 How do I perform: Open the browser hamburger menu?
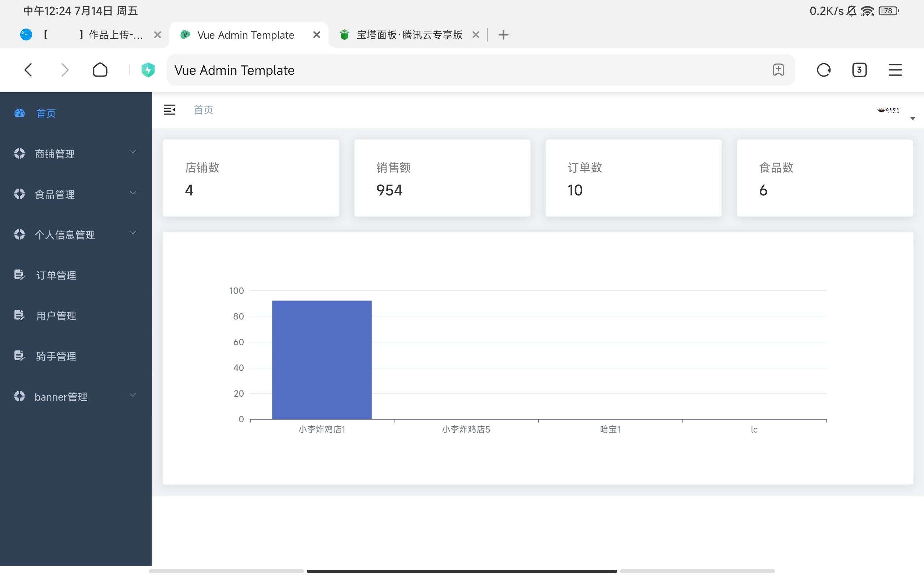895,70
